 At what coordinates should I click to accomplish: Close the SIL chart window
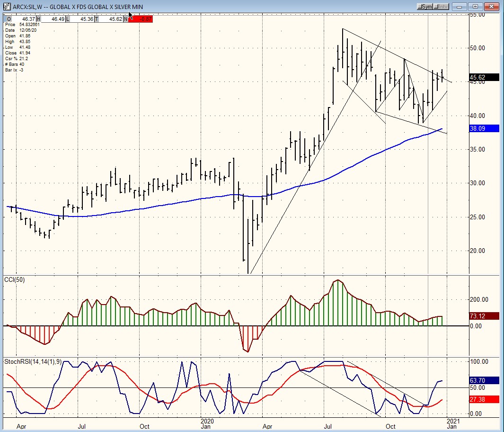tap(492, 7)
